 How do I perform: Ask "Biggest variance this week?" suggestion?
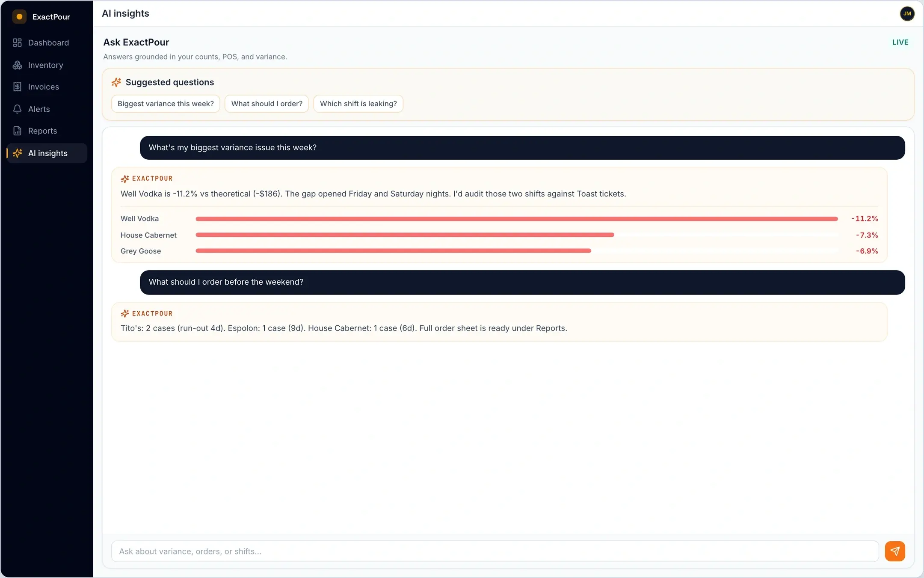(x=166, y=104)
